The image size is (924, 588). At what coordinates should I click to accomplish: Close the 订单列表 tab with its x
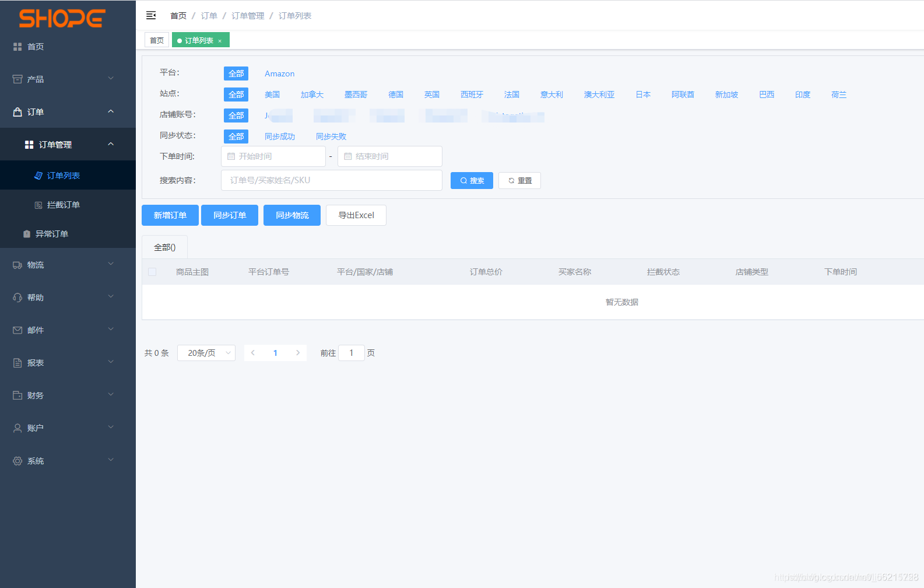(x=220, y=41)
